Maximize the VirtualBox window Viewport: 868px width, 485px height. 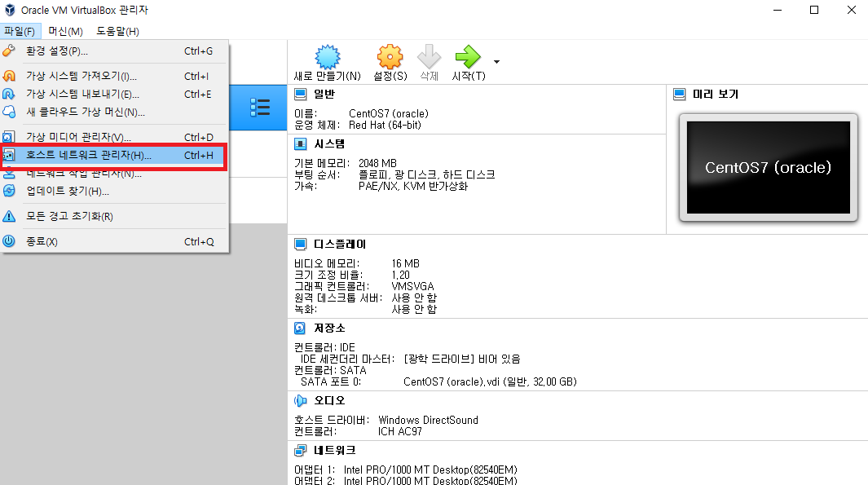pyautogui.click(x=813, y=10)
